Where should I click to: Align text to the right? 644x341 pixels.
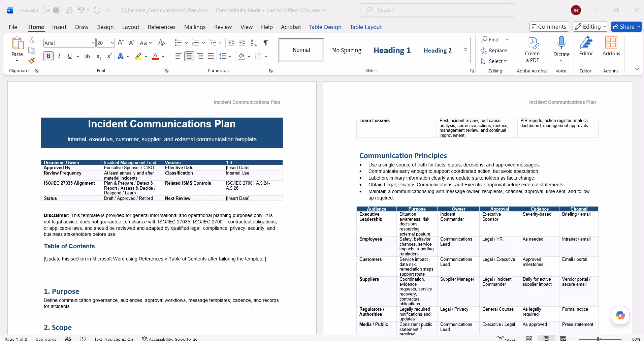pos(200,56)
